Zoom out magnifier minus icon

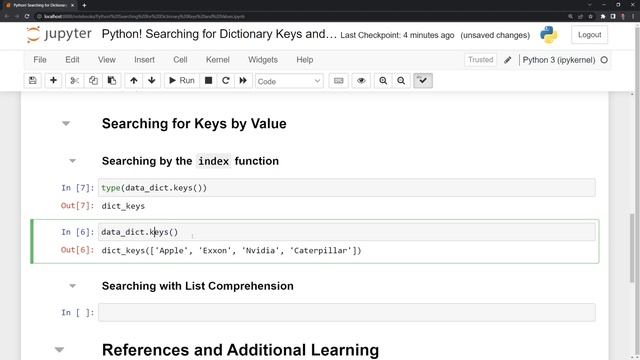pyautogui.click(x=401, y=81)
